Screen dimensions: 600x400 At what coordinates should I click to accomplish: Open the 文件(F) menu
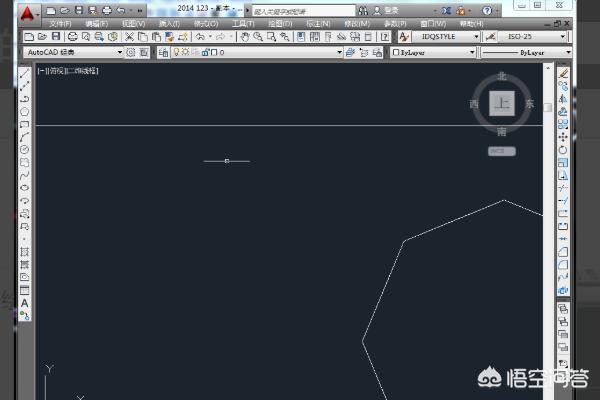[60, 23]
